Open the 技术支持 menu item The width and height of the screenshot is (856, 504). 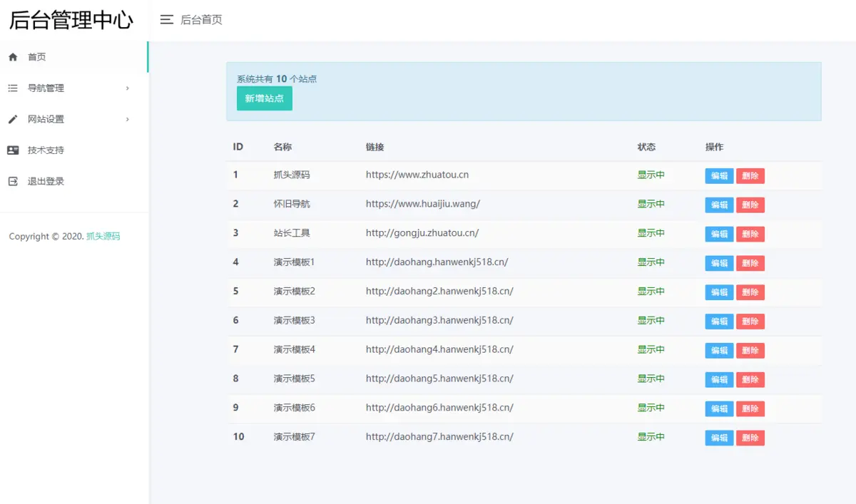tap(46, 150)
